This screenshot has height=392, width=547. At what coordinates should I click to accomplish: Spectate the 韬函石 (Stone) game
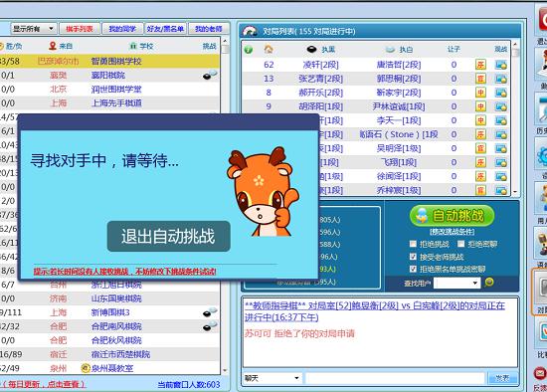(500, 134)
